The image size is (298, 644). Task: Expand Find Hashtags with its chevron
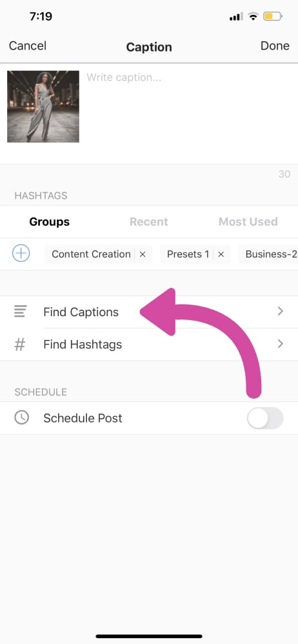coord(281,344)
